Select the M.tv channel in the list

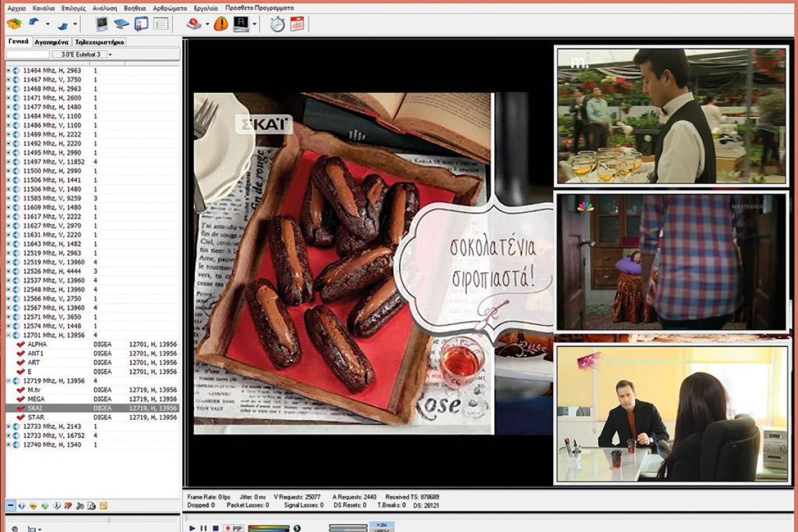pyautogui.click(x=34, y=390)
